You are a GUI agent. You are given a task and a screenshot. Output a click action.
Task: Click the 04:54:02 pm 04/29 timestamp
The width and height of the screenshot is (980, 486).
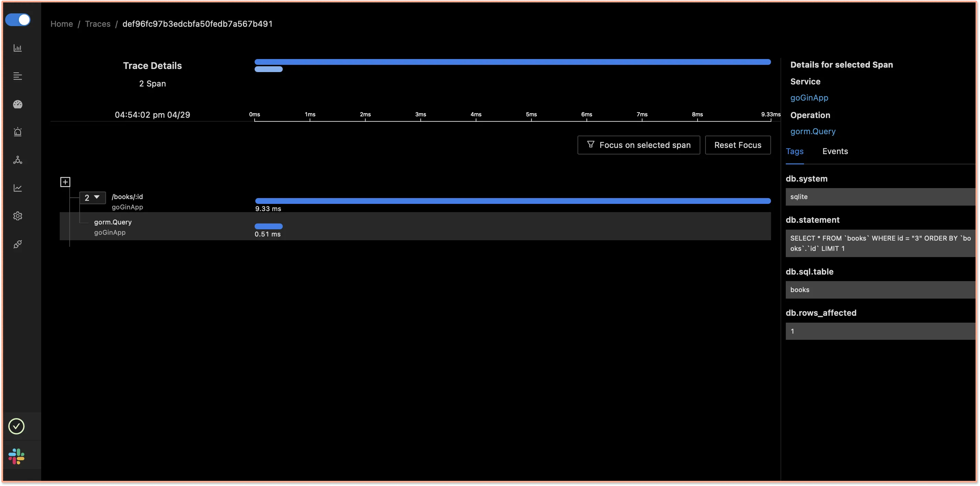click(152, 115)
